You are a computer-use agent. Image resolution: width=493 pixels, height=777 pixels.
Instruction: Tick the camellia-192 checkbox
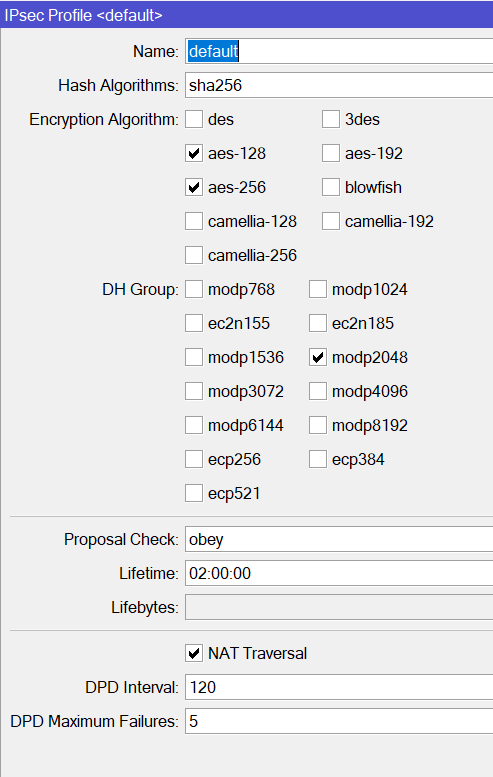(x=330, y=222)
